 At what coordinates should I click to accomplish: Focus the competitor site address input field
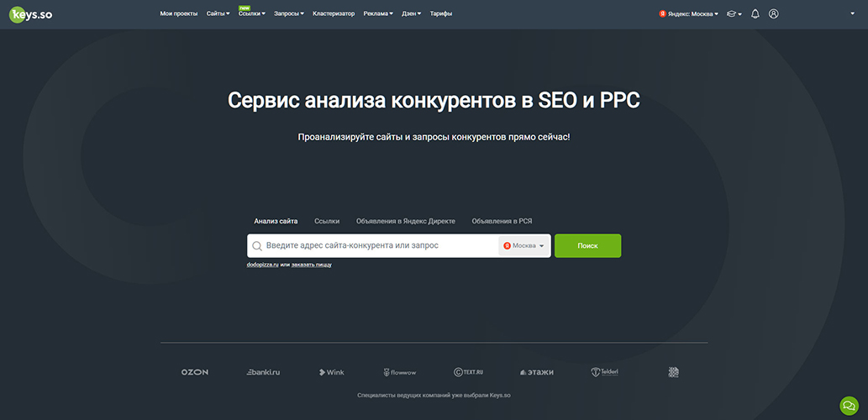380,245
